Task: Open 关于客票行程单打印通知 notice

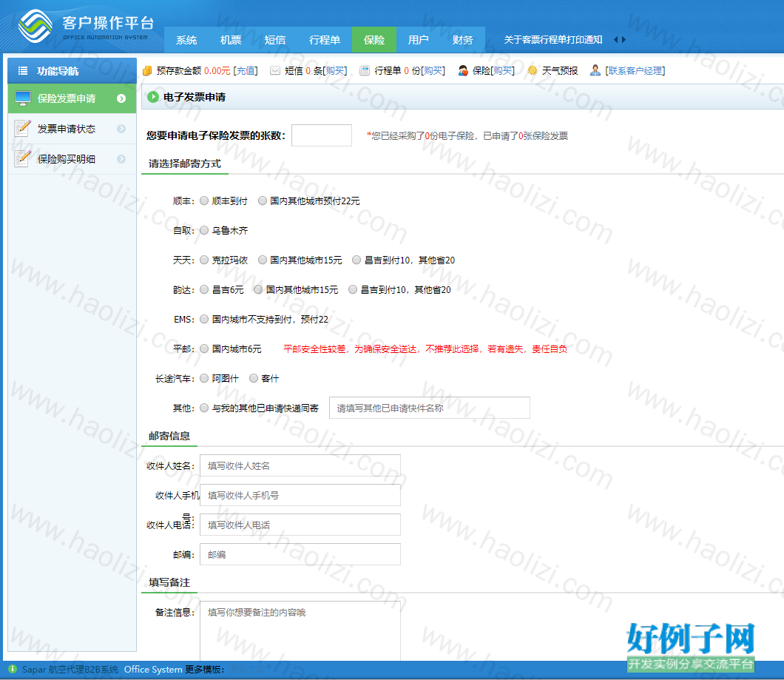Action: (553, 39)
